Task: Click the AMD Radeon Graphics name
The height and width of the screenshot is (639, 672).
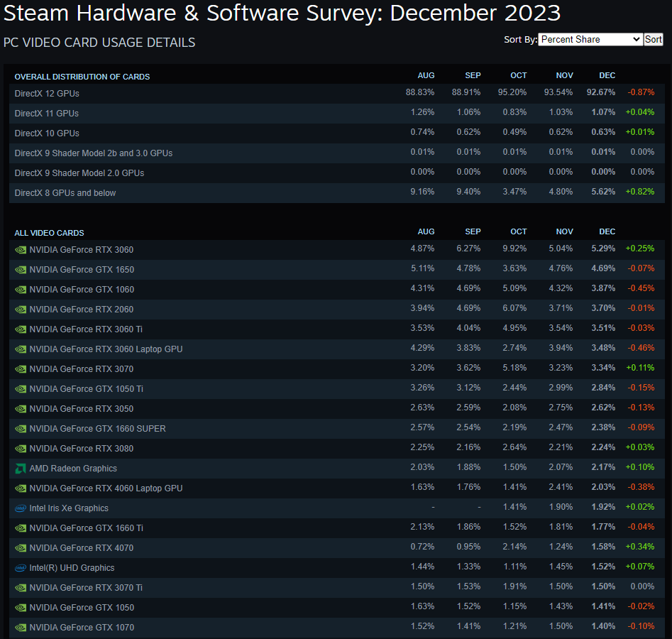Action: coord(73,469)
